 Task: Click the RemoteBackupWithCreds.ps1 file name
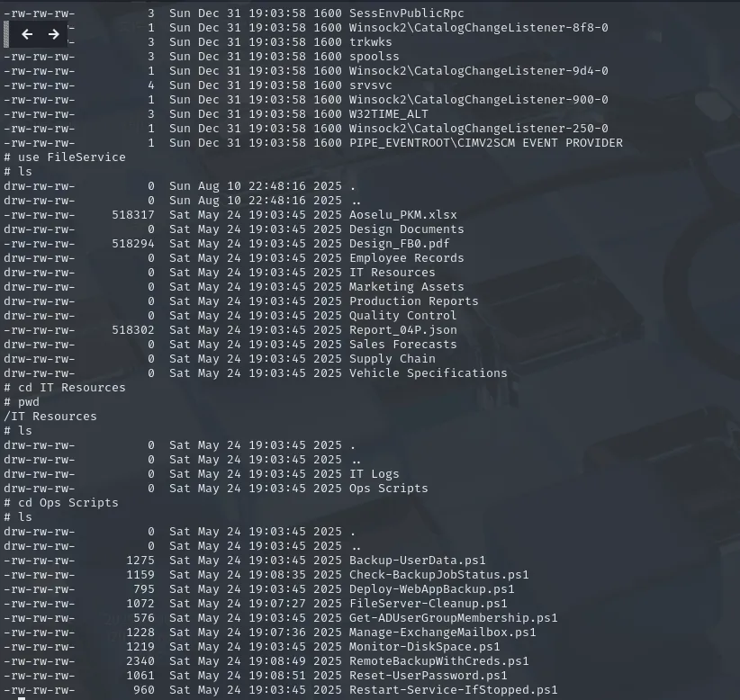pyautogui.click(x=438, y=661)
